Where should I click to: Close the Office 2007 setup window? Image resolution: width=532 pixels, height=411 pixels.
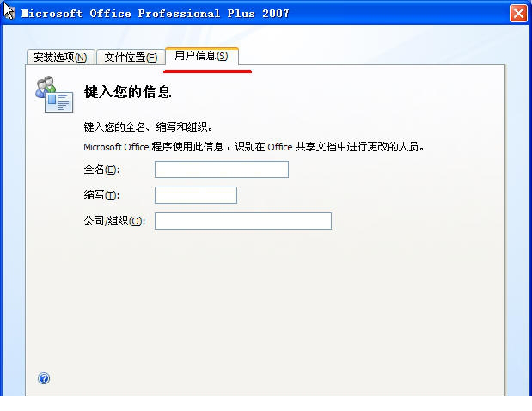coord(518,14)
